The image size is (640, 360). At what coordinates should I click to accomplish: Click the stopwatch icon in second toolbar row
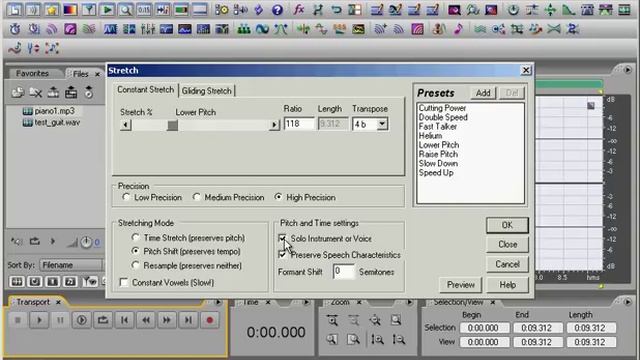[x=15, y=29]
